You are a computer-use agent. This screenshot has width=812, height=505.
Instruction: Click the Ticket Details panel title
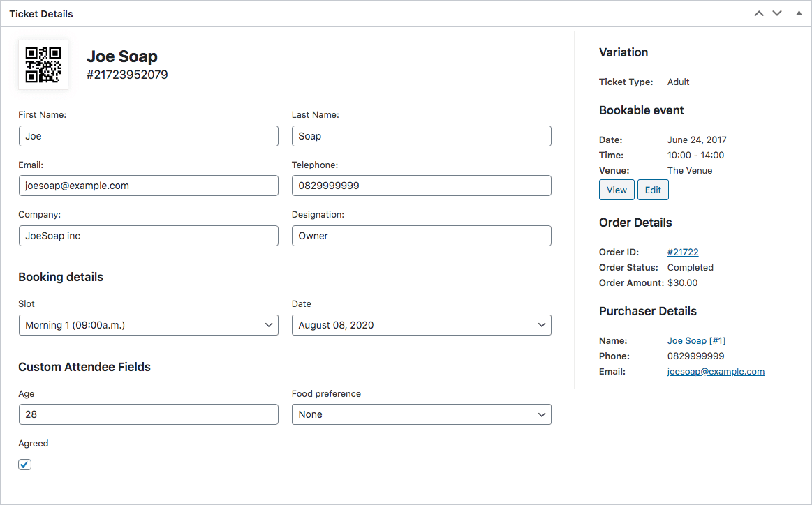tap(40, 13)
